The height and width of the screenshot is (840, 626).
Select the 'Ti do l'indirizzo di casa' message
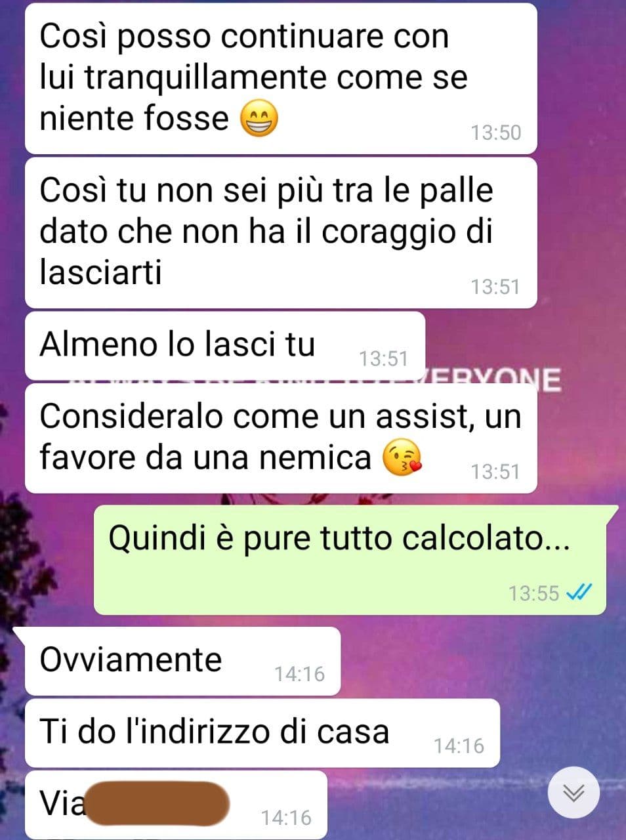(262, 733)
